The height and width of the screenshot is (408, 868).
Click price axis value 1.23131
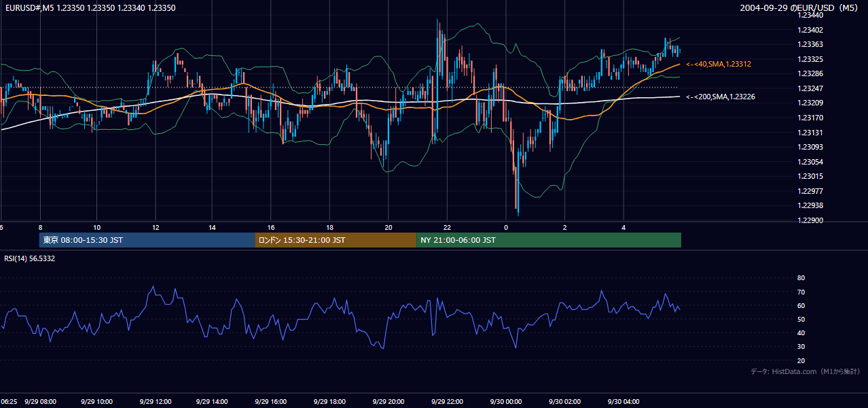click(810, 133)
